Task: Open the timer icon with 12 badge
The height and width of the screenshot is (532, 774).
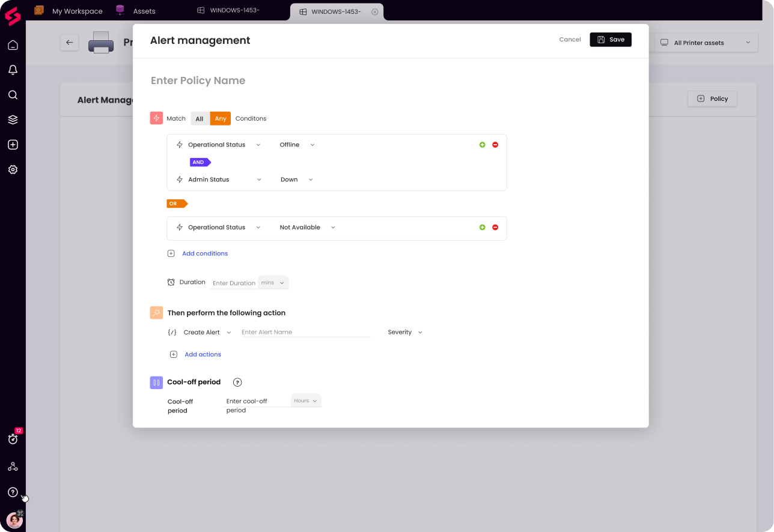Action: point(13,439)
